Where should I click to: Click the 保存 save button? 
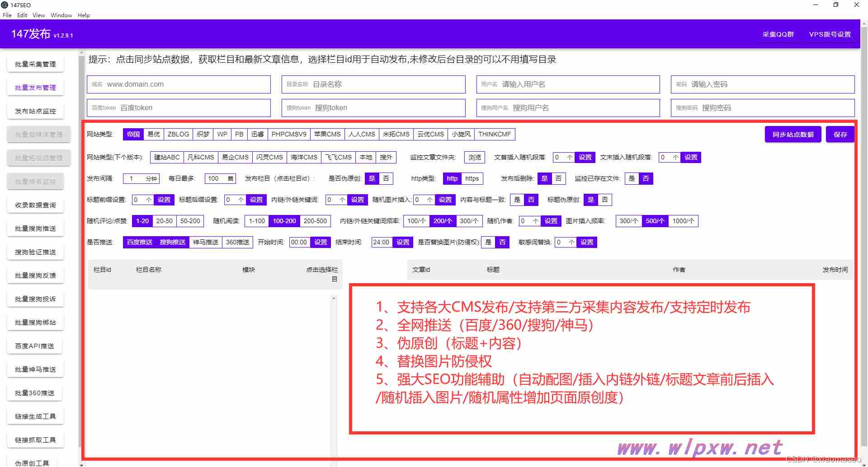840,135
